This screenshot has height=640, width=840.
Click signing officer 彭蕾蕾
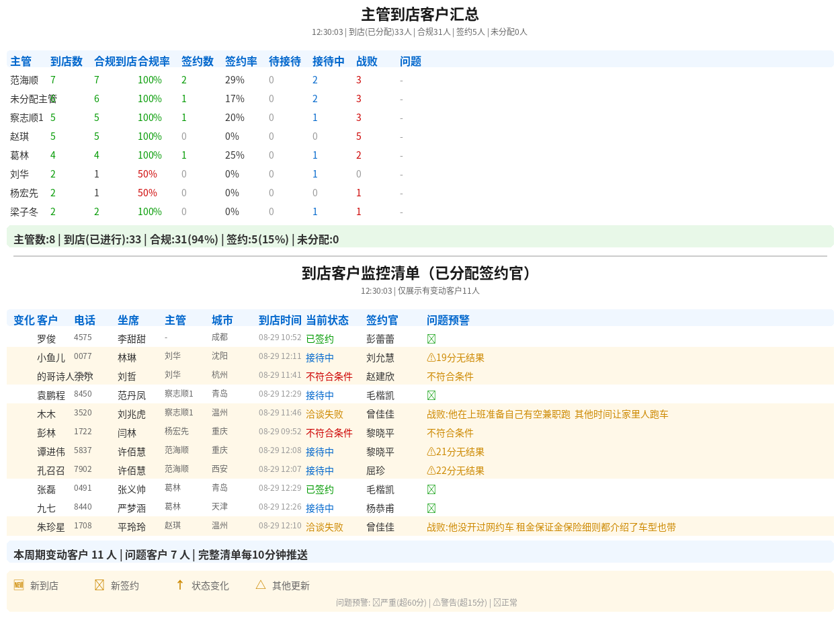380,339
